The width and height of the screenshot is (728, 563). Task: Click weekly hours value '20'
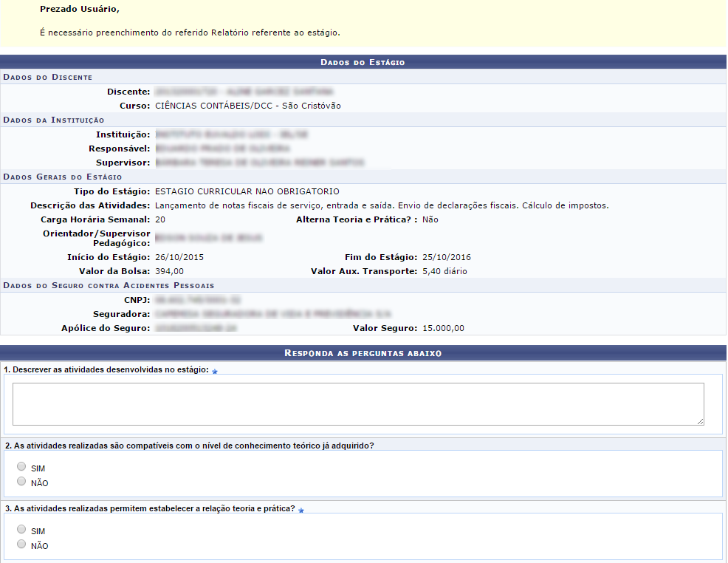click(160, 219)
